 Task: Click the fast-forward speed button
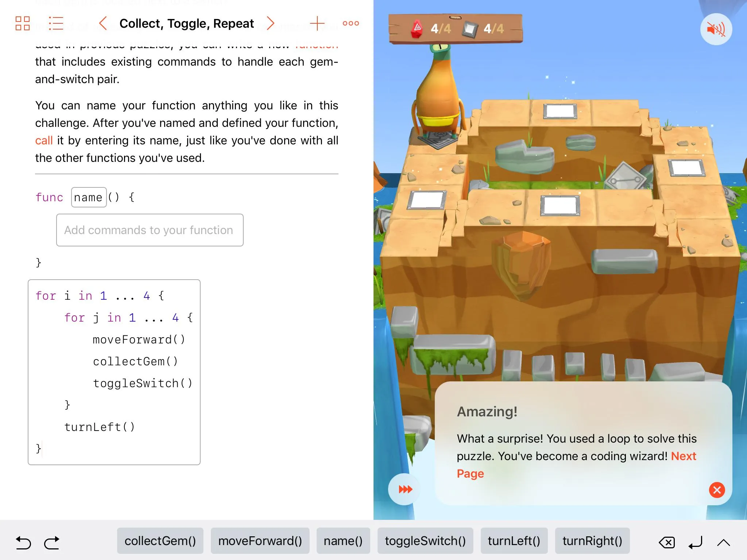pyautogui.click(x=405, y=489)
